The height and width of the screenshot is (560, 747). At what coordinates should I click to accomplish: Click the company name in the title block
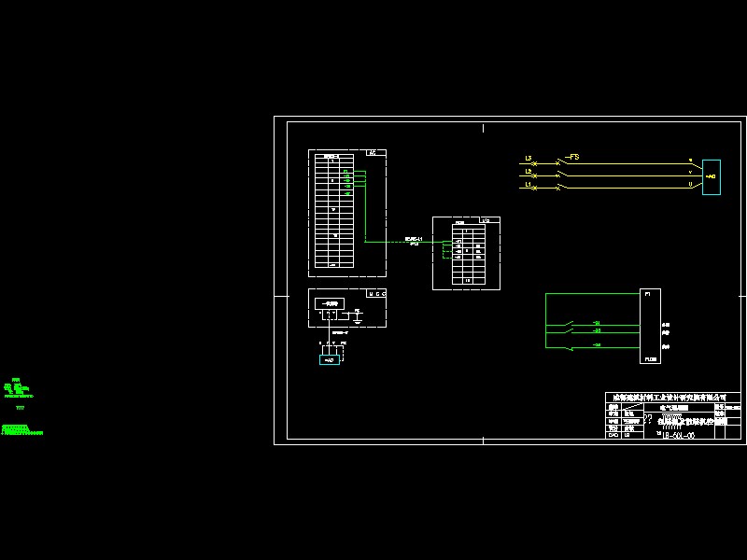tap(667, 398)
